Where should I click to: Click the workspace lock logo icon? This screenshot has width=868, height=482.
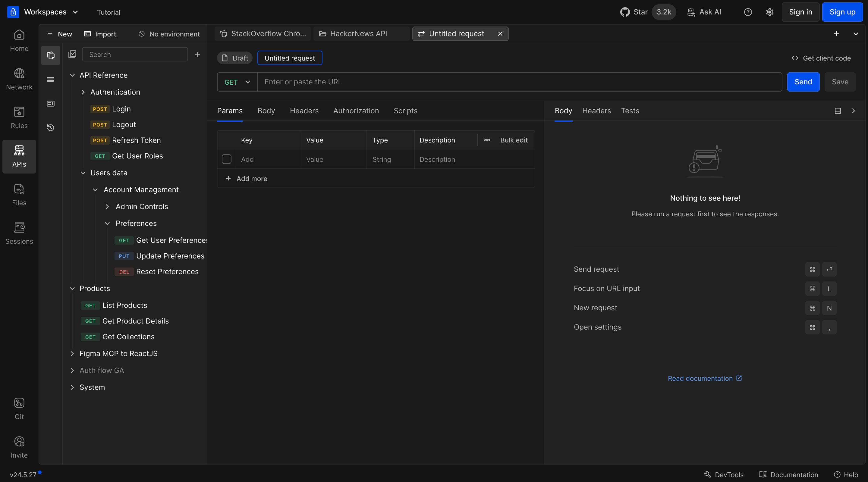(x=13, y=12)
